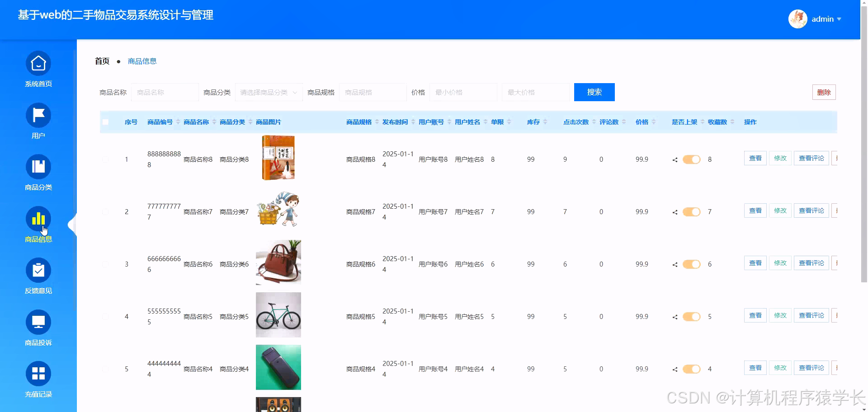Click 修改 for 商品名称7 row
Viewport: 868px width, 412px height.
tap(780, 211)
